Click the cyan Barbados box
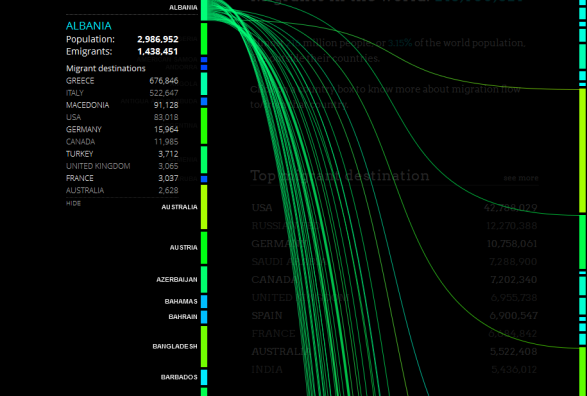 (x=204, y=377)
